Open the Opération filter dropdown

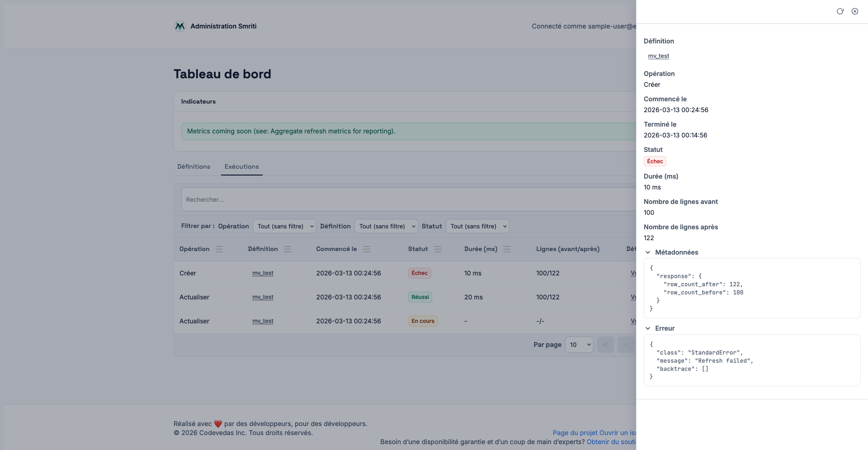point(284,226)
